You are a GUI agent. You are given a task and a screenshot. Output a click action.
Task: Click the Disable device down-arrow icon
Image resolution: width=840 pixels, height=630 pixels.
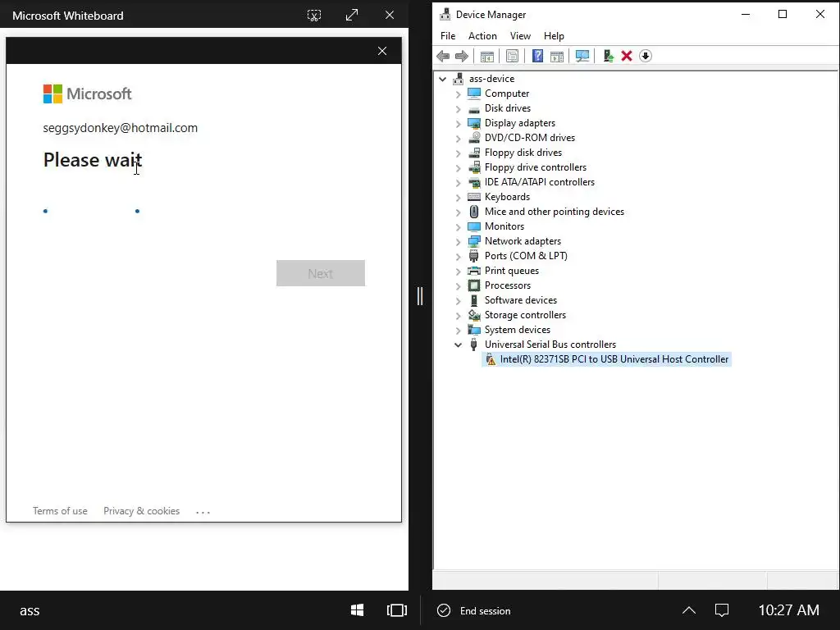click(646, 56)
